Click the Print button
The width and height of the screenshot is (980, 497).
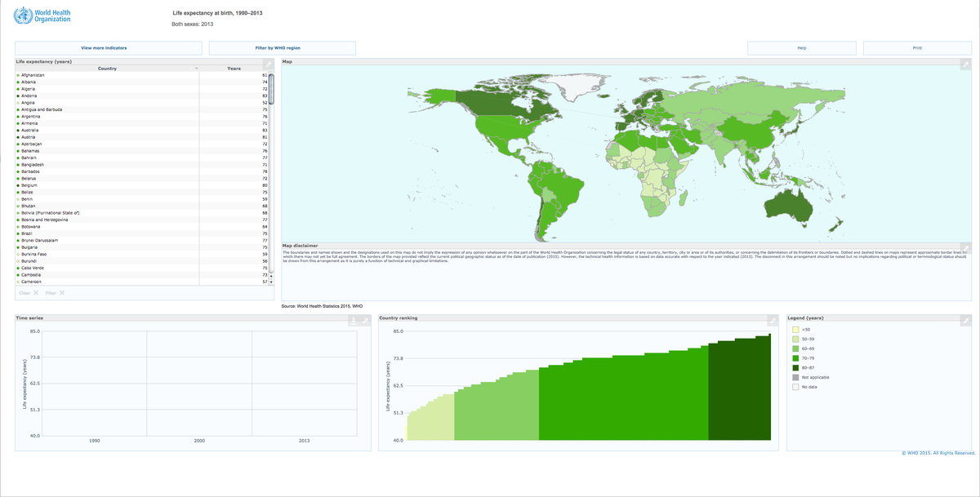[x=918, y=47]
